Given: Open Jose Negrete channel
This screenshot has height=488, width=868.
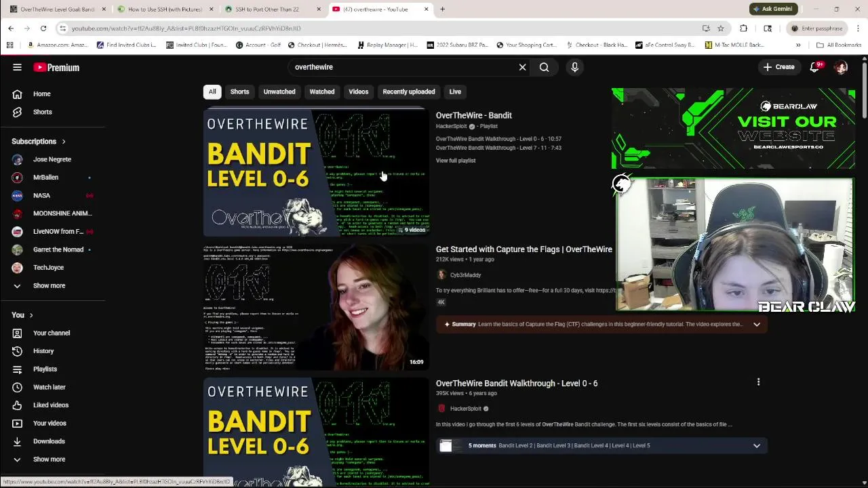Looking at the screenshot, I should (x=52, y=159).
